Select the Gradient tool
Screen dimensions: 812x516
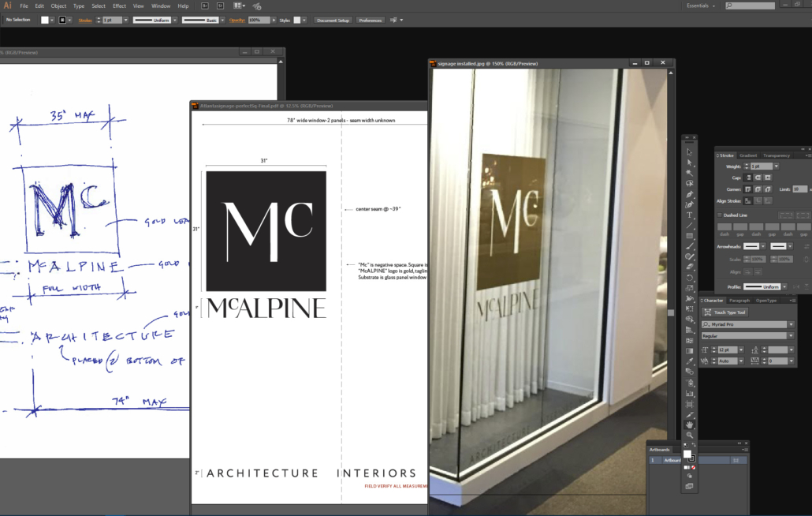click(x=689, y=351)
